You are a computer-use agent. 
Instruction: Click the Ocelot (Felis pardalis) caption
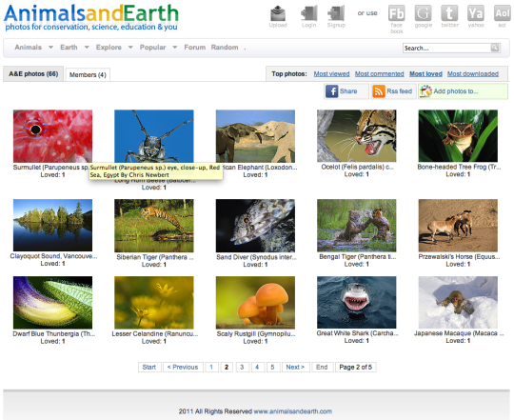[357, 167]
